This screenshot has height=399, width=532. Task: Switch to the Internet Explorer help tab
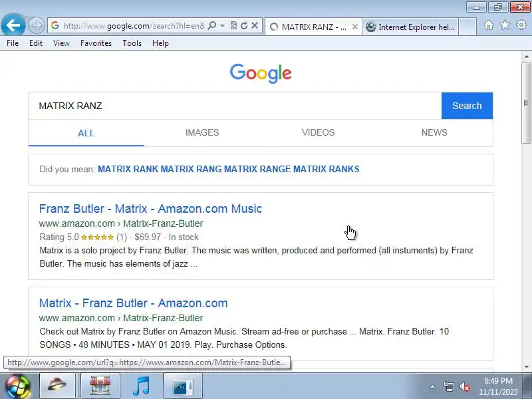[410, 27]
